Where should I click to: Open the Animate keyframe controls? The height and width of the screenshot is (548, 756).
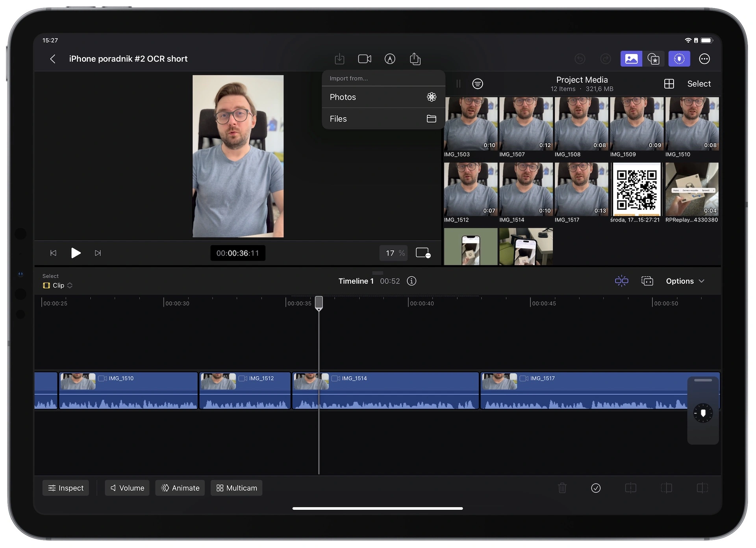pos(180,488)
